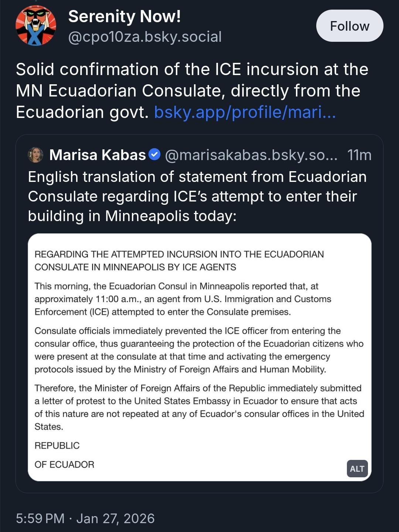Click the "Serenity Now!" display name
The height and width of the screenshot is (532, 399).
pyautogui.click(x=125, y=17)
